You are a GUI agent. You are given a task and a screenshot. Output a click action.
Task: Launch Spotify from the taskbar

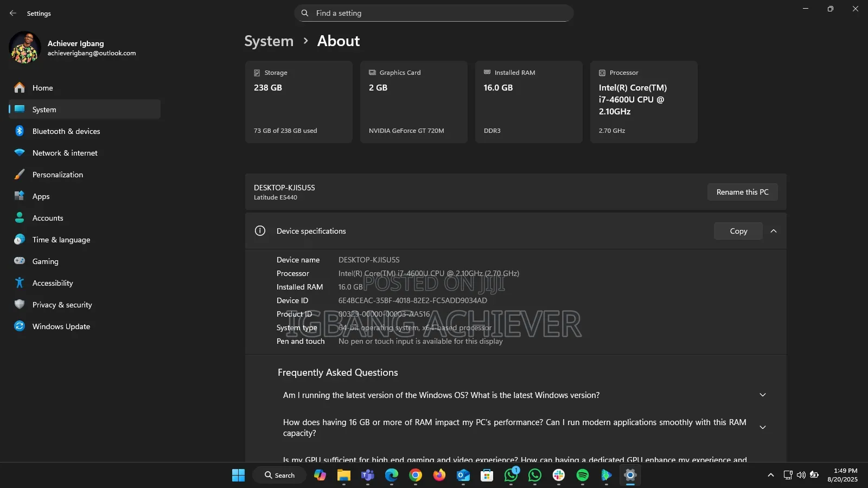583,476
